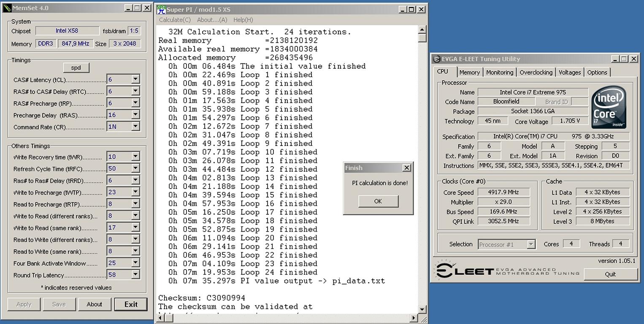Image resolution: width=644 pixels, height=324 pixels.
Task: Click the Quit button in E-LEET
Action: [x=610, y=274]
